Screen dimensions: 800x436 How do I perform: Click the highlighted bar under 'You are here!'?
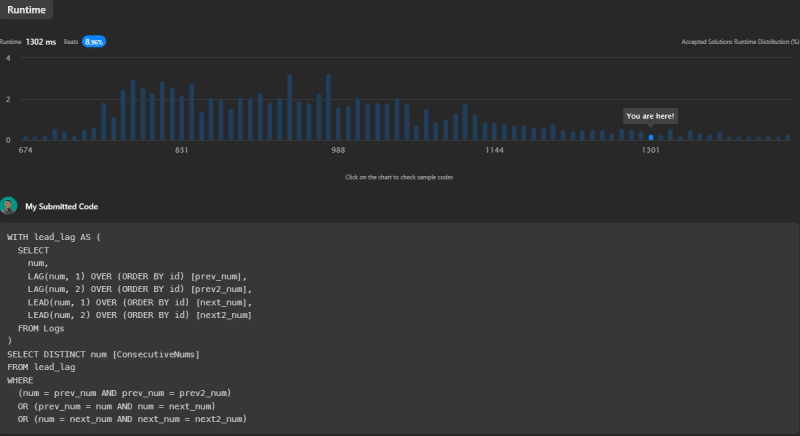coord(651,137)
